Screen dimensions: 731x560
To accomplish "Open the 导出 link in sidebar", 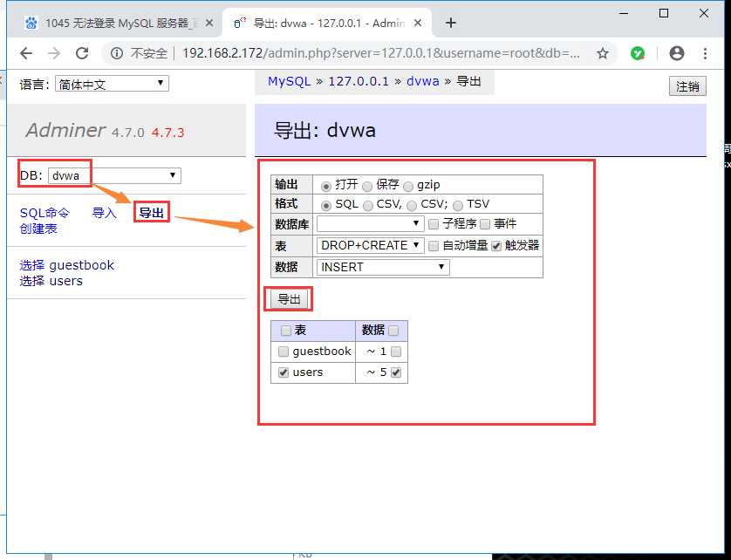I will point(152,213).
